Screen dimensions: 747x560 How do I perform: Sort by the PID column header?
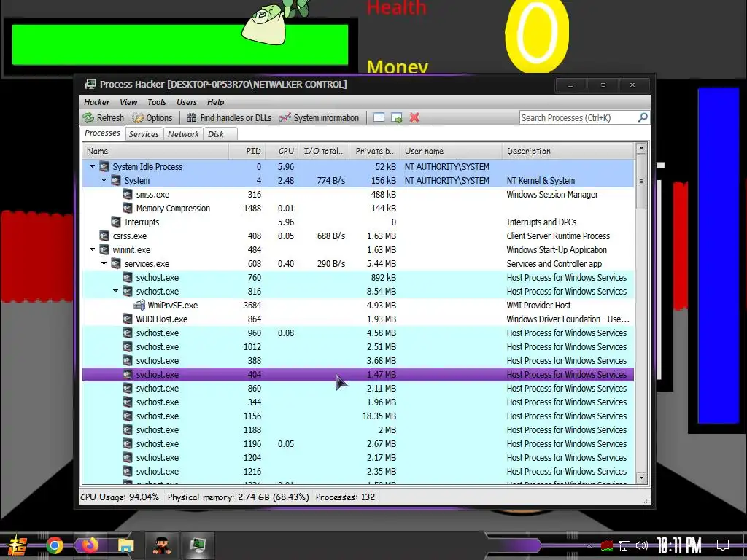pos(247,151)
